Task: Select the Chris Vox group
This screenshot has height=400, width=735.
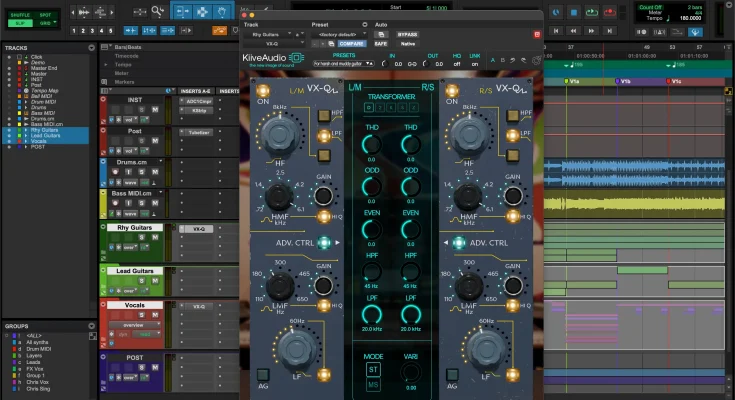Action: [x=40, y=381]
